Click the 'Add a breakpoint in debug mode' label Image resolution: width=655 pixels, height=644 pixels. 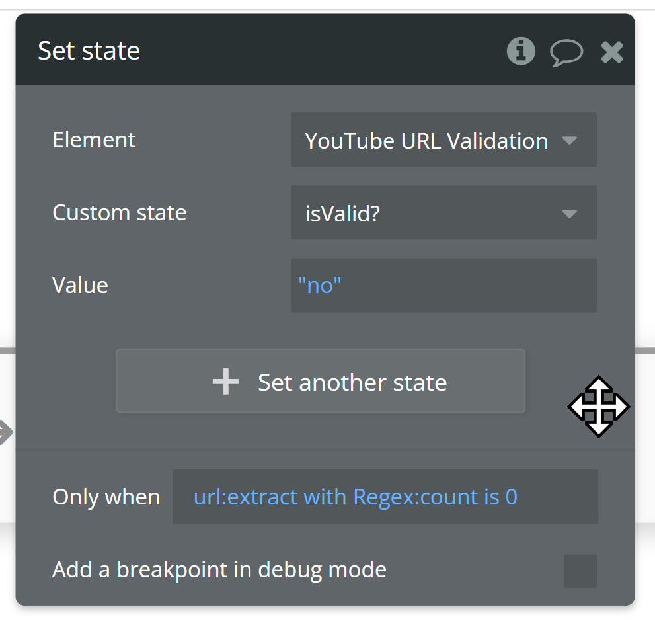219,569
